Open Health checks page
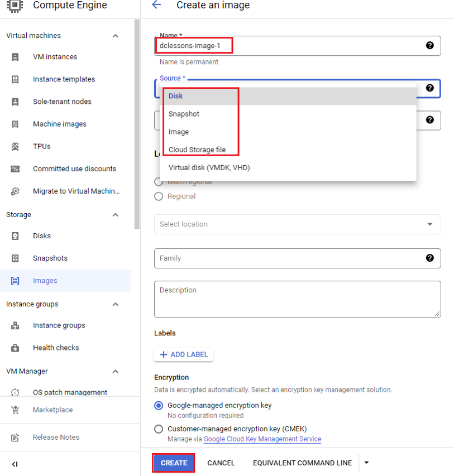Screen dimensions: 454x476 pyautogui.click(x=56, y=348)
